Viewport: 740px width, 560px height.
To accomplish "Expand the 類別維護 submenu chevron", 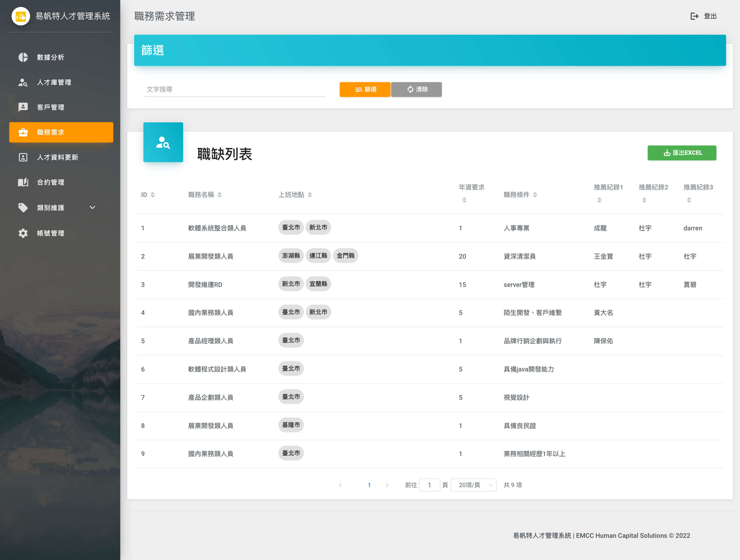I will coord(93,208).
